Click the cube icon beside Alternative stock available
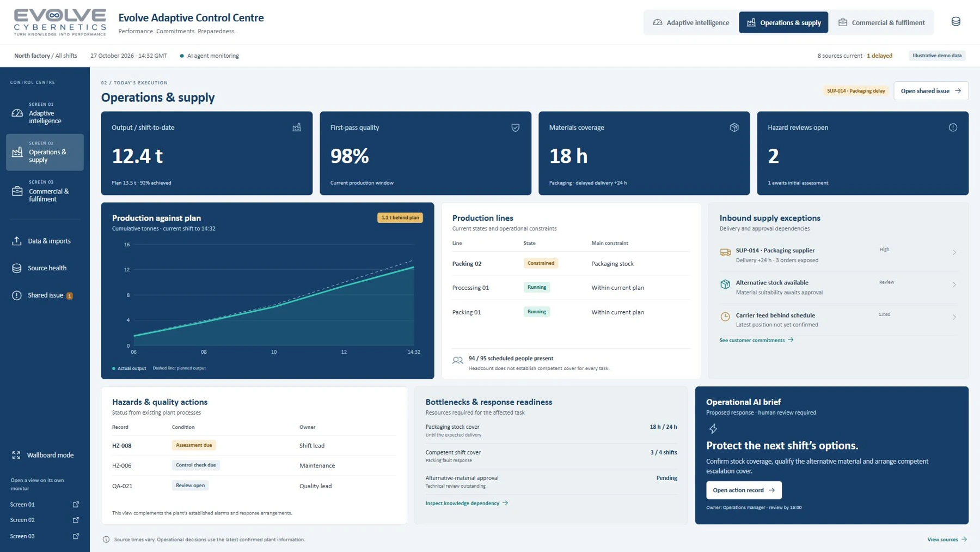The height and width of the screenshot is (552, 980). (725, 284)
